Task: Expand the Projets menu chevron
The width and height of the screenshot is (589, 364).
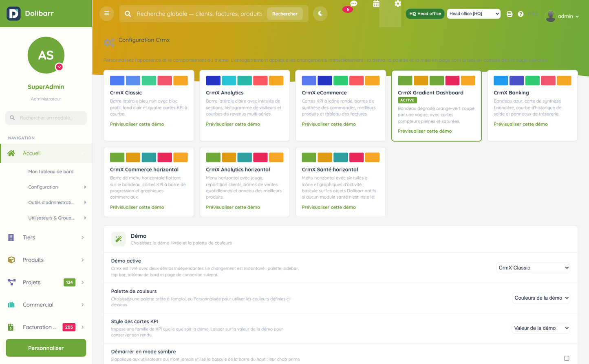Action: (83, 282)
